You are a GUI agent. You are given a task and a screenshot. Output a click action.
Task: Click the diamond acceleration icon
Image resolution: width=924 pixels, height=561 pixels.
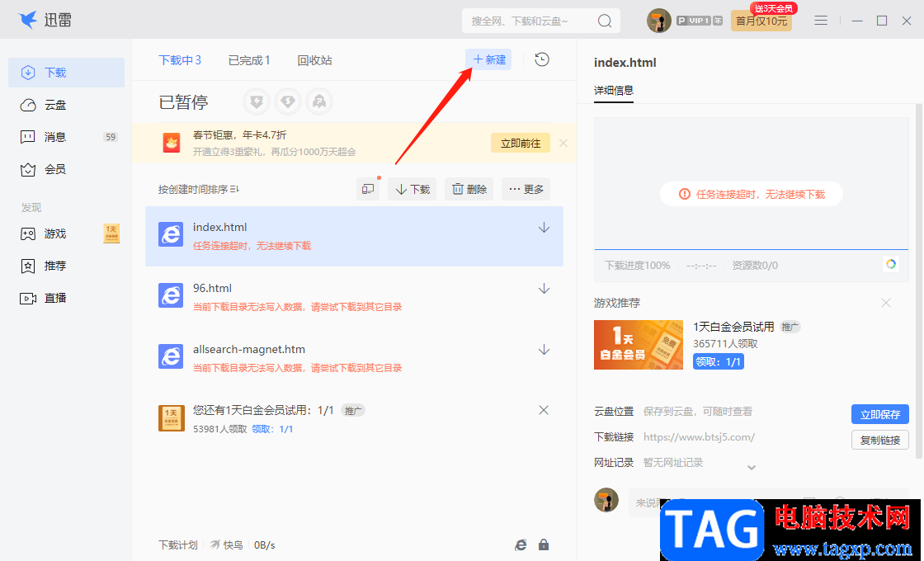(288, 102)
